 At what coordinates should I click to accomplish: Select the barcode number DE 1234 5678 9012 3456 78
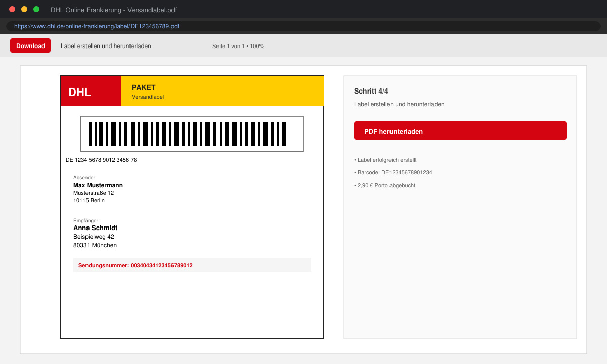click(101, 160)
